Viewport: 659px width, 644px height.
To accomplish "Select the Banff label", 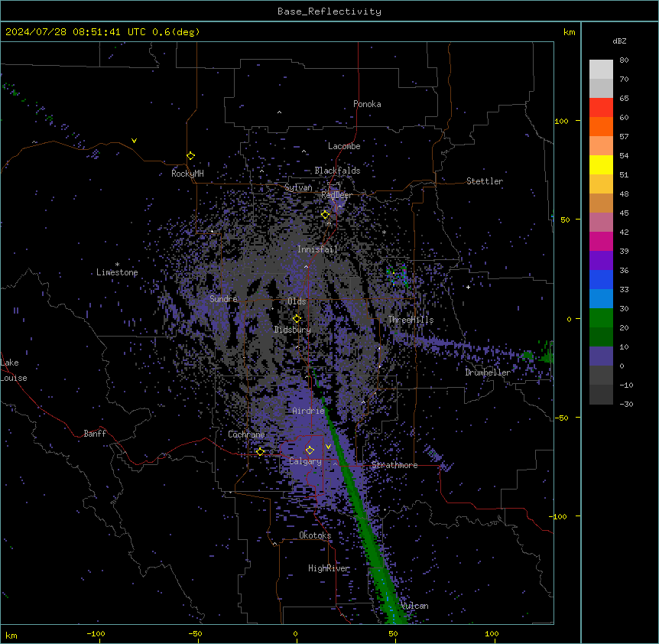I will tap(95, 434).
